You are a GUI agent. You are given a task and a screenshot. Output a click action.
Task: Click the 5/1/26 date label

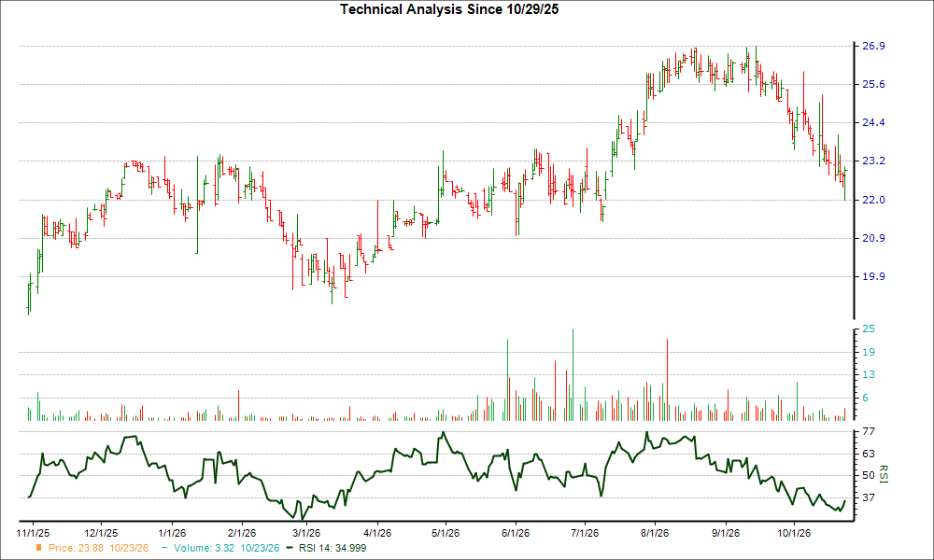445,533
